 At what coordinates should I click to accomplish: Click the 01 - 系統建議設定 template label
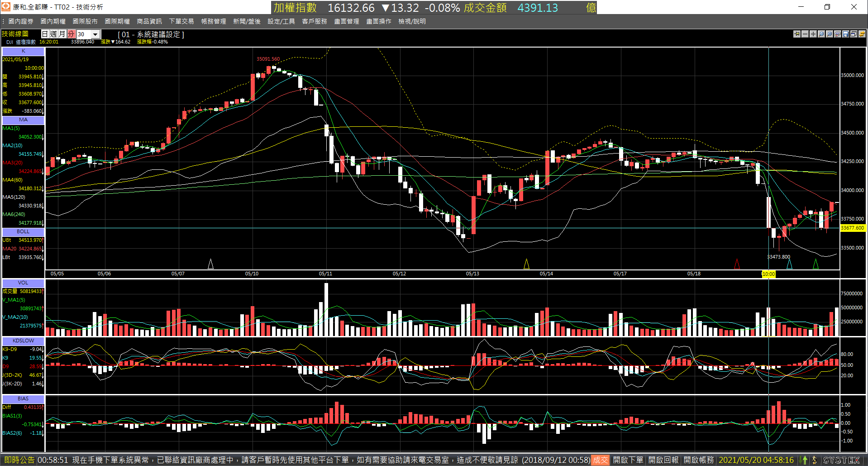point(151,34)
